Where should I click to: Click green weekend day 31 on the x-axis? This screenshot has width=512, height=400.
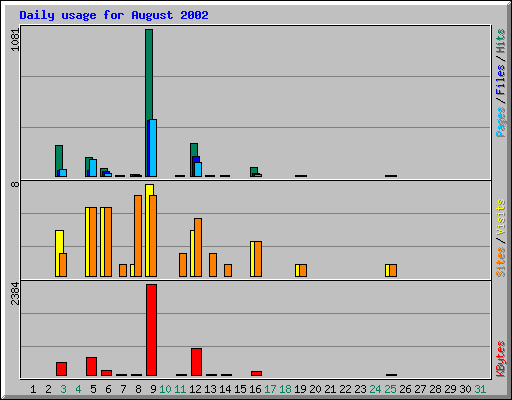(480, 389)
